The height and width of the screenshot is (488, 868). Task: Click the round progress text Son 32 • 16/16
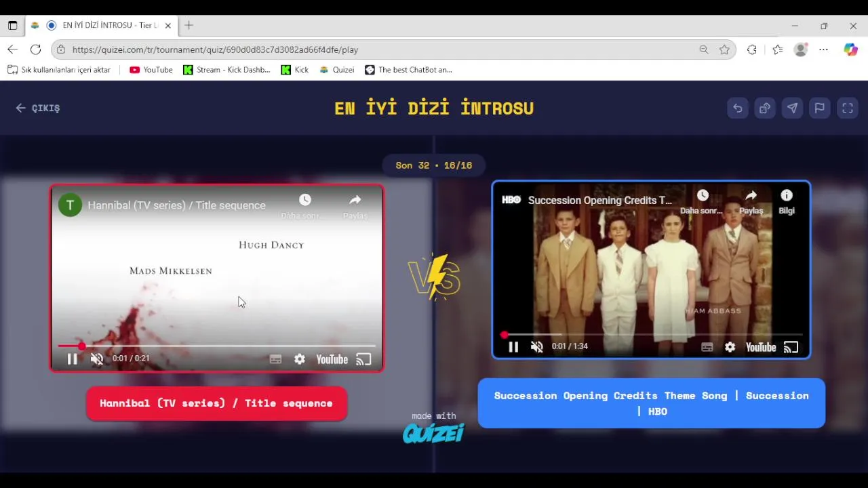pyautogui.click(x=434, y=165)
